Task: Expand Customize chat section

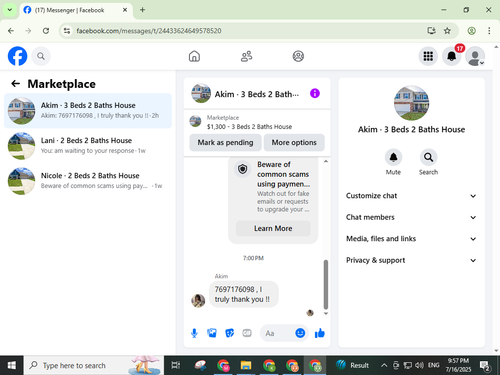Action: (x=411, y=196)
